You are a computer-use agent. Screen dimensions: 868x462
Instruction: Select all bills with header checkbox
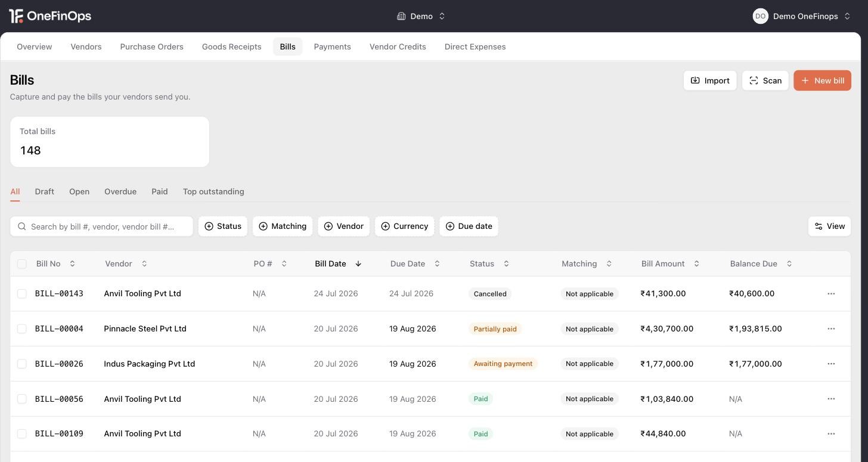pos(22,264)
